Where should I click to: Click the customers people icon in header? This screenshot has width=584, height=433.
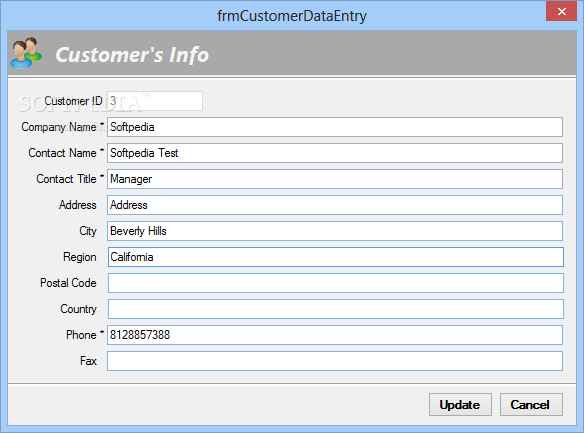pos(26,53)
